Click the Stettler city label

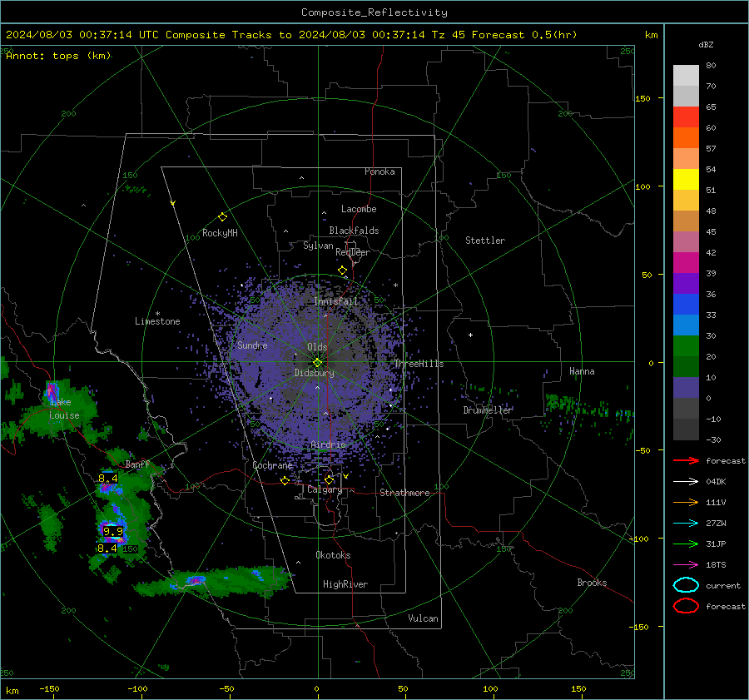tap(485, 241)
